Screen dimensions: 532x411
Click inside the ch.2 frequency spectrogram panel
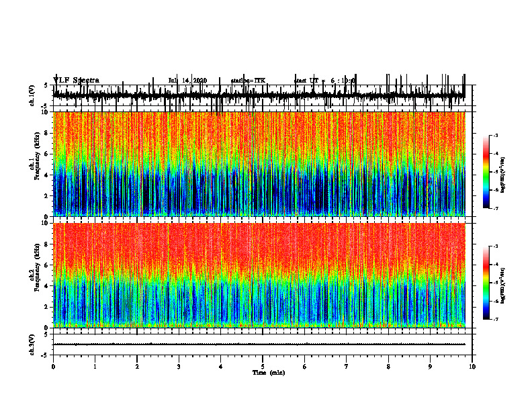coord(259,275)
